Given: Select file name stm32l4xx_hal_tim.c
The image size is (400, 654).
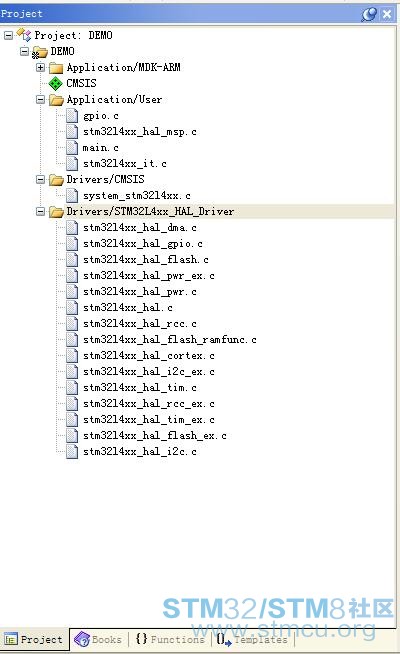Looking at the screenshot, I should tap(140, 387).
